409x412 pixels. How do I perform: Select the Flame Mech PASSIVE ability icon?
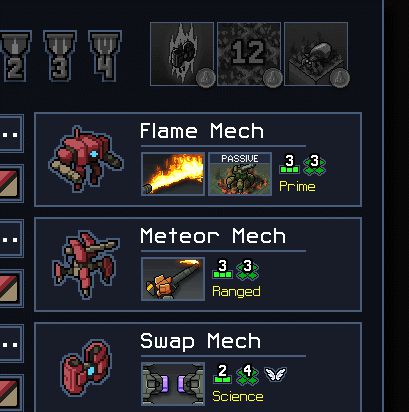[x=240, y=174]
